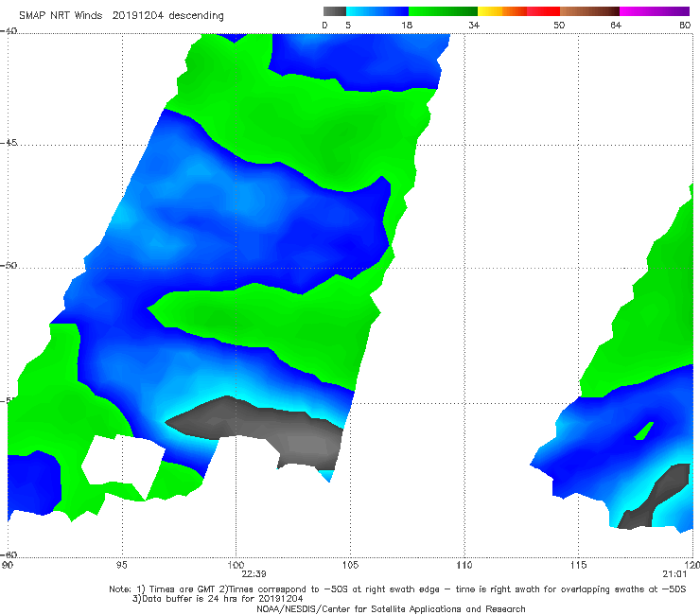This screenshot has width=700, height=615.
Task: Click the color bar label '5'
Action: (348, 26)
